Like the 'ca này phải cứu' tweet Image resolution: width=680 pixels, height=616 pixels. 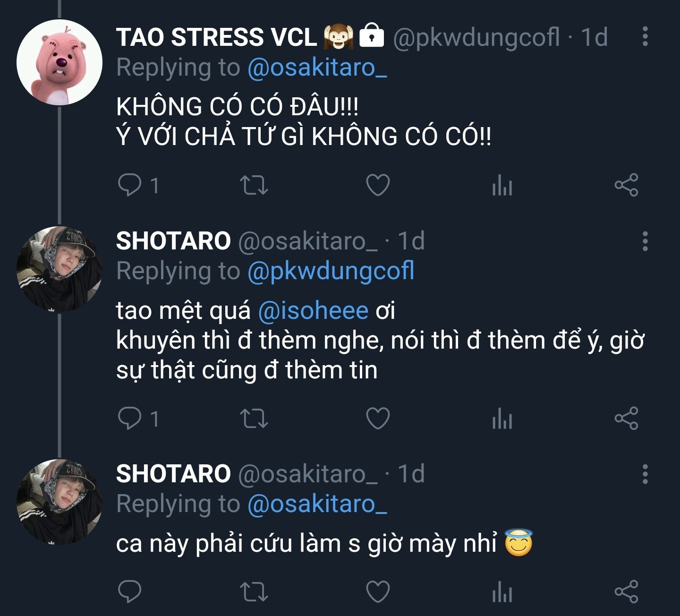(x=378, y=592)
